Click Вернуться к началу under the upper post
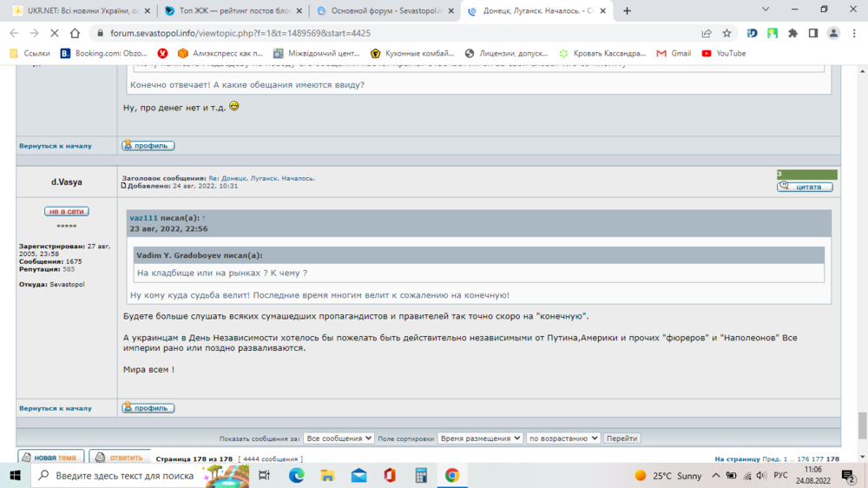This screenshot has width=868, height=488. coord(56,146)
